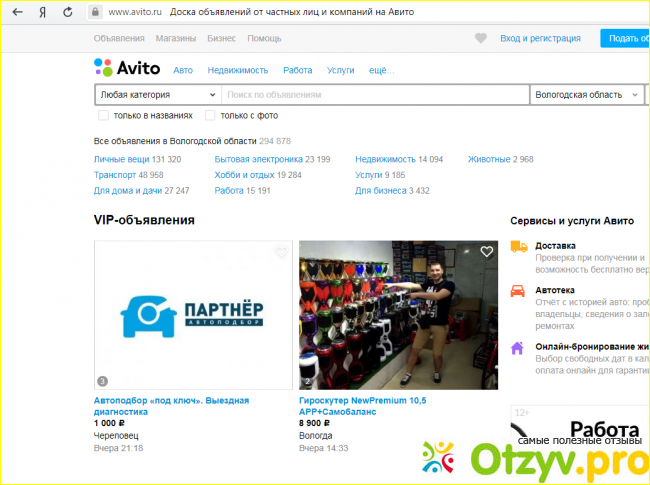650x485 pixels.
Task: Expand the ещё… menu
Action: [x=381, y=71]
